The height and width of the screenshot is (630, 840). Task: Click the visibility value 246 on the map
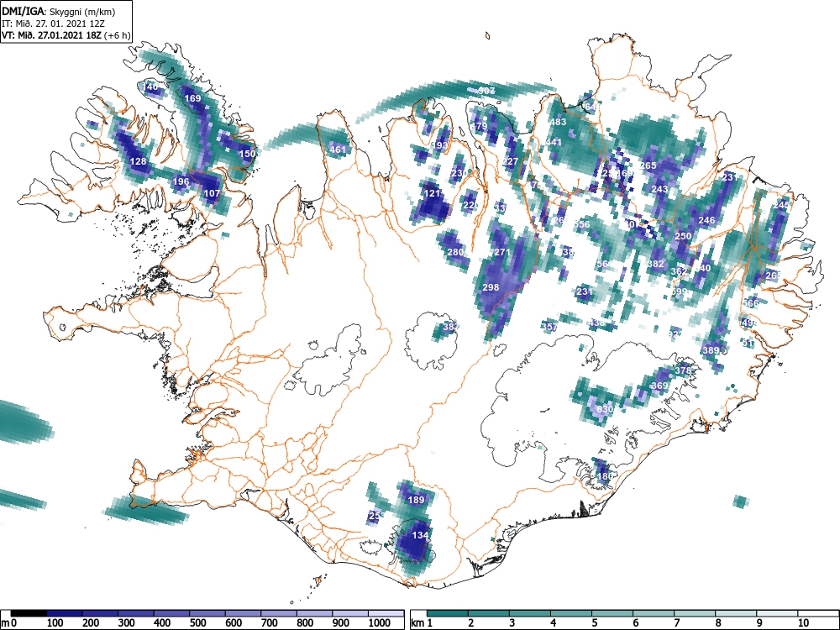706,220
